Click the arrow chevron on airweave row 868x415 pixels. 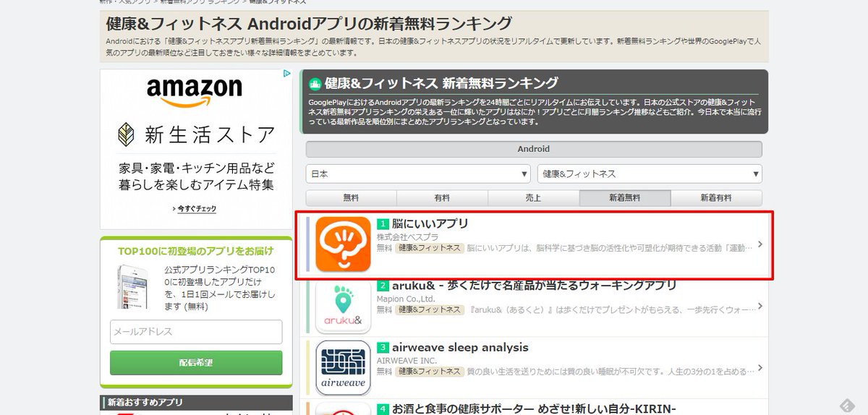tap(759, 368)
